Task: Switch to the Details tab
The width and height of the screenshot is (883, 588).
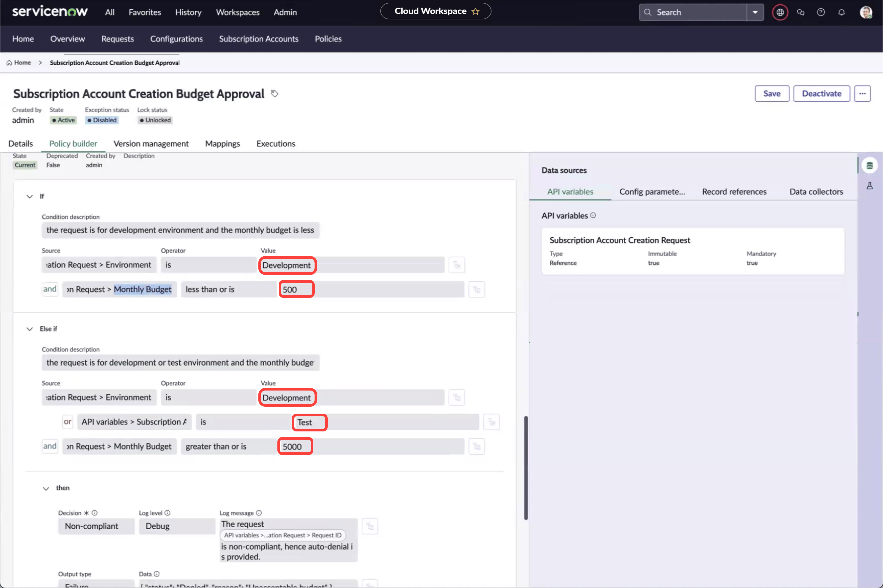Action: (21, 144)
